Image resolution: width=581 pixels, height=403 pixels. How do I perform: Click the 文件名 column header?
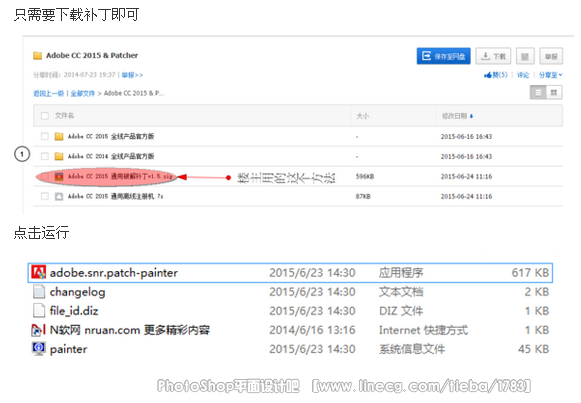coord(64,116)
